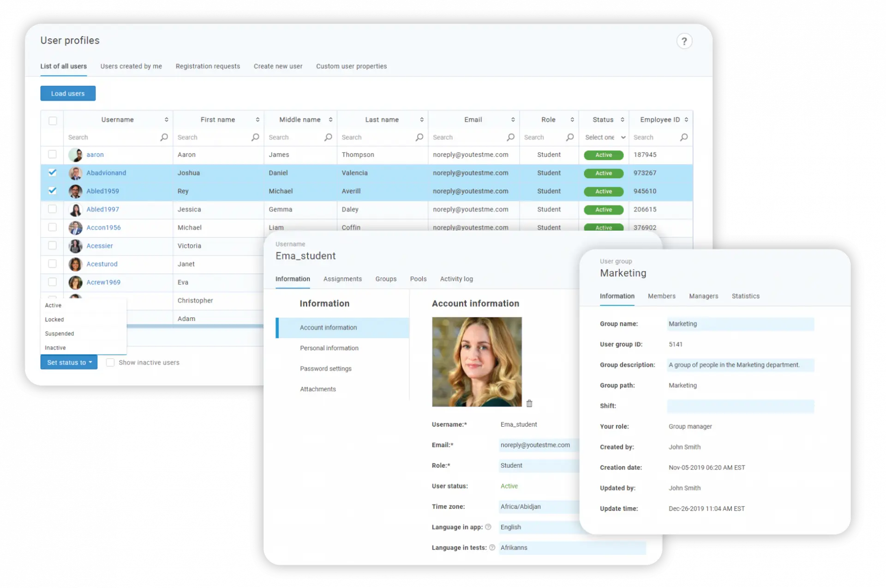This screenshot has height=588, width=886.
Task: Open the Members tab in Marketing group
Action: pos(661,296)
